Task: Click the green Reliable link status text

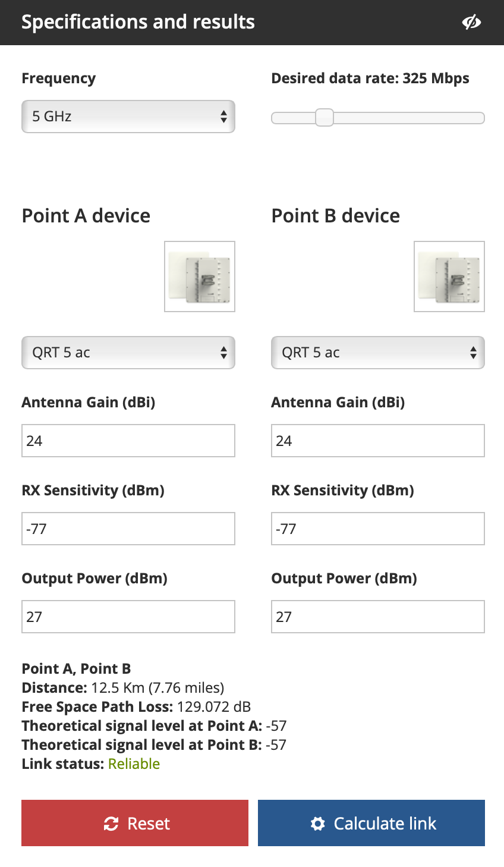Action: [x=134, y=764]
